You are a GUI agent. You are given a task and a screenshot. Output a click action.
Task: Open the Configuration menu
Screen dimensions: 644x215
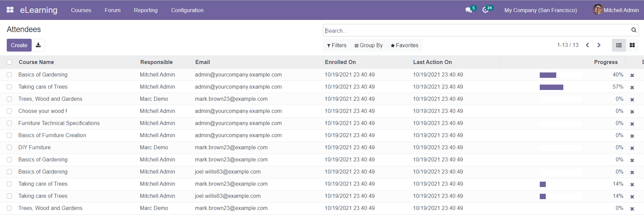tap(187, 10)
